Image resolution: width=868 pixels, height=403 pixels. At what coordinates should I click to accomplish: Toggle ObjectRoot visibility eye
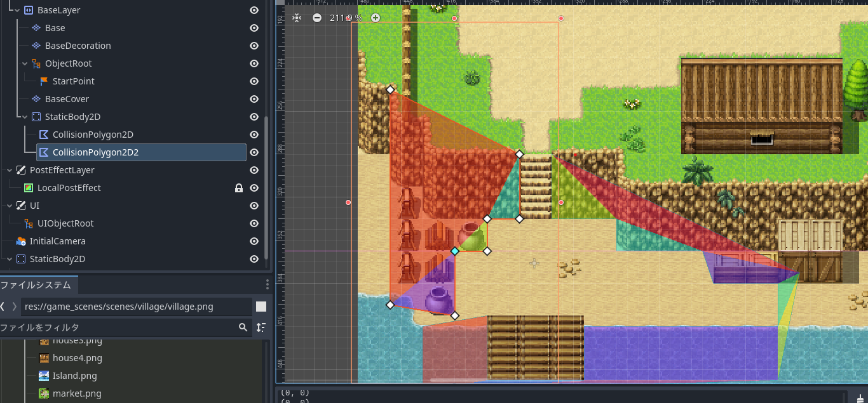254,63
